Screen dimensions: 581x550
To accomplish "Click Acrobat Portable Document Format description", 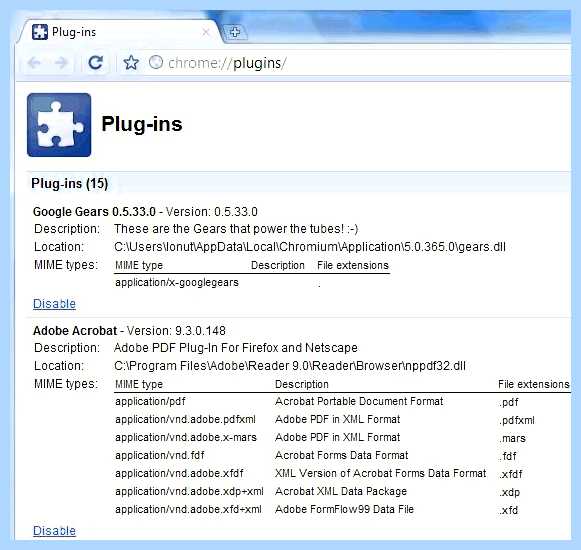I will point(359,401).
